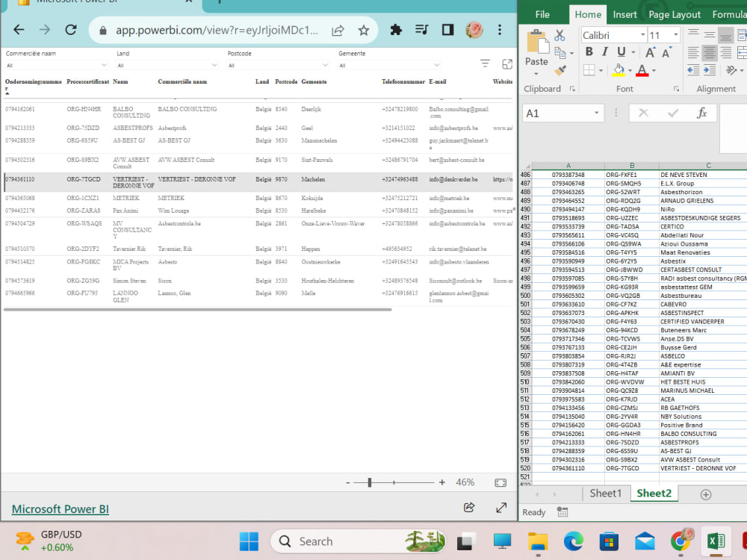
Task: Click the share page icon in address bar
Action: coord(338,31)
